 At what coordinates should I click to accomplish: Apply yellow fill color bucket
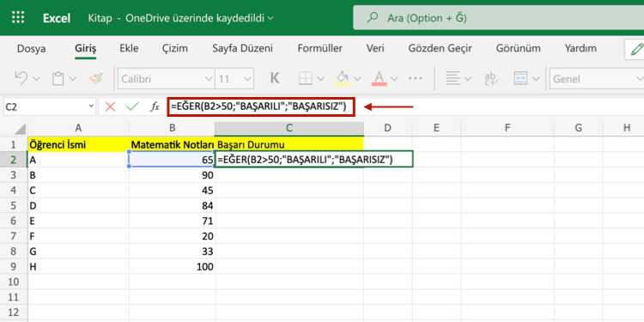[343, 78]
